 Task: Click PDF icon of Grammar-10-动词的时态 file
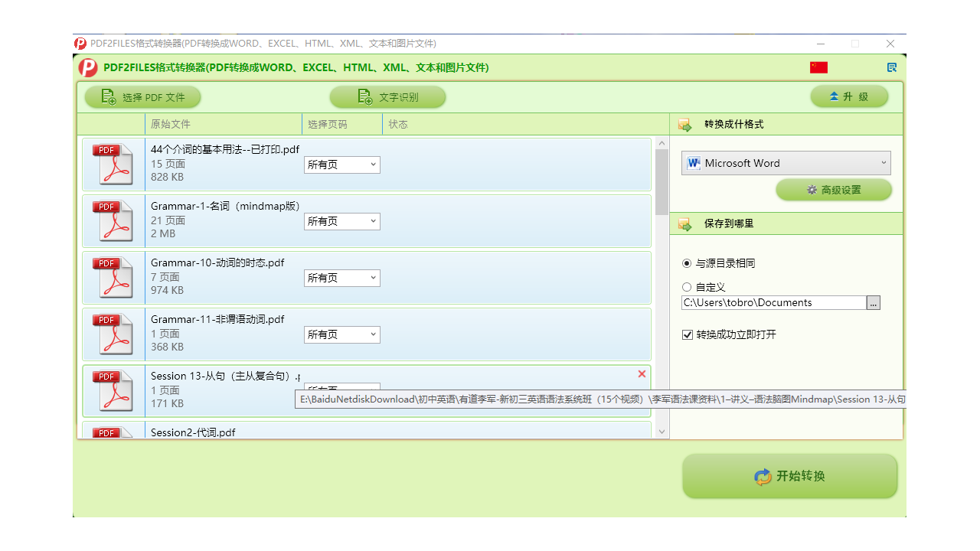click(x=113, y=278)
